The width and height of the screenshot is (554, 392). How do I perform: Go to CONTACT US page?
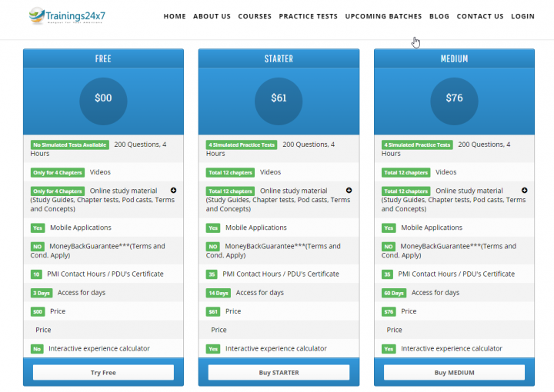point(480,16)
